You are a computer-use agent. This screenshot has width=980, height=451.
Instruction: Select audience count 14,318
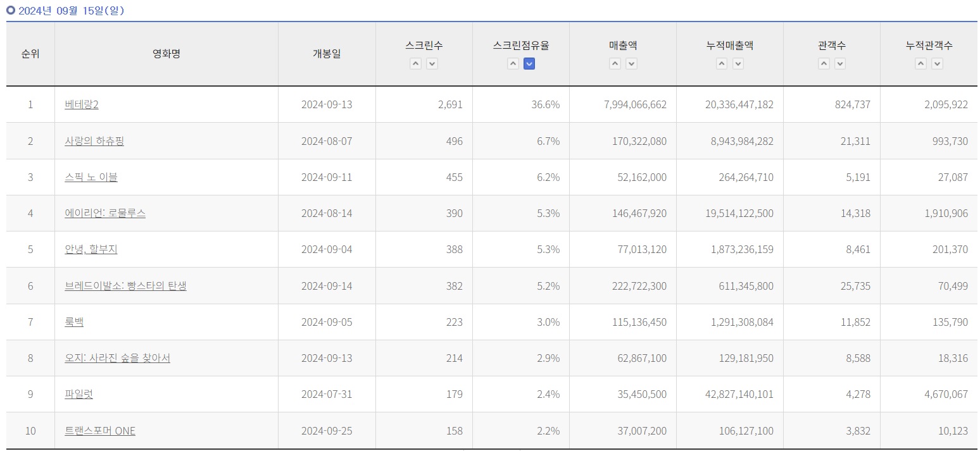click(856, 213)
